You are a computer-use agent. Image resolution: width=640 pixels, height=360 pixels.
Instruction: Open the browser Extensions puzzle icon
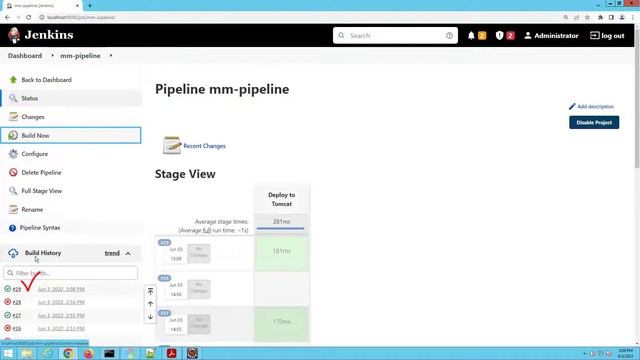tap(600, 18)
